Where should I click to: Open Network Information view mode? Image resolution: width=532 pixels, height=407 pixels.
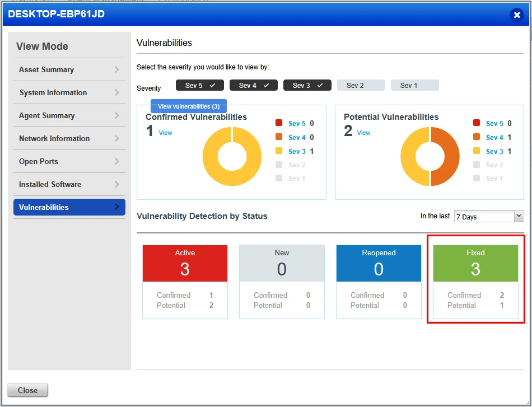click(x=69, y=139)
